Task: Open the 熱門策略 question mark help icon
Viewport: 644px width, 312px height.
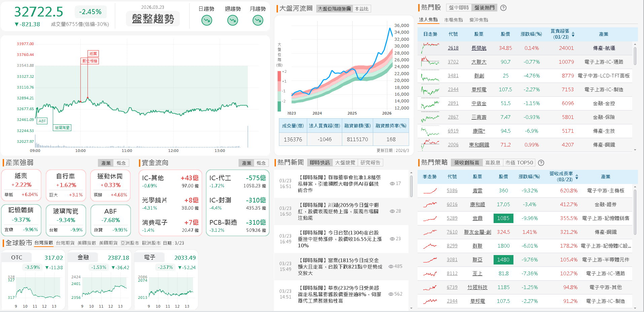Action: coord(541,163)
